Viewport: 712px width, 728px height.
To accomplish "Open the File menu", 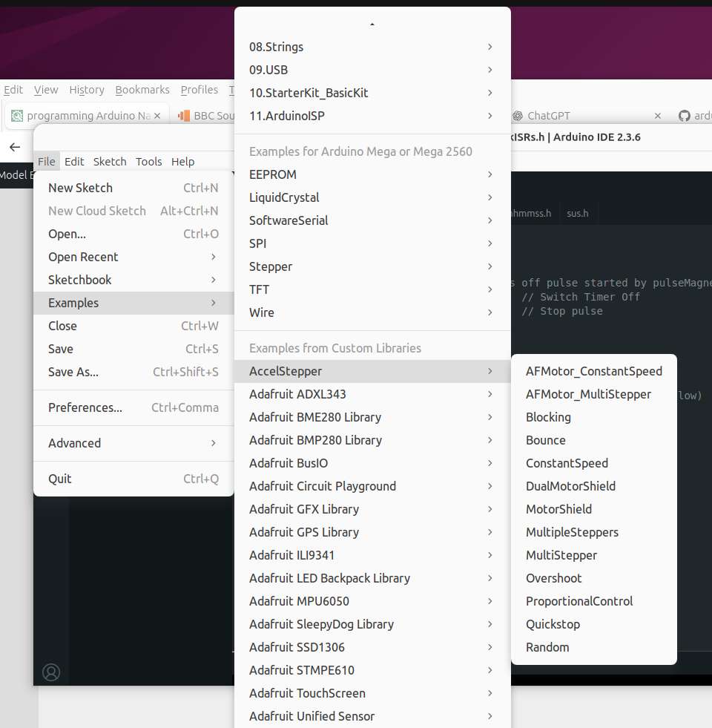I will pos(47,162).
